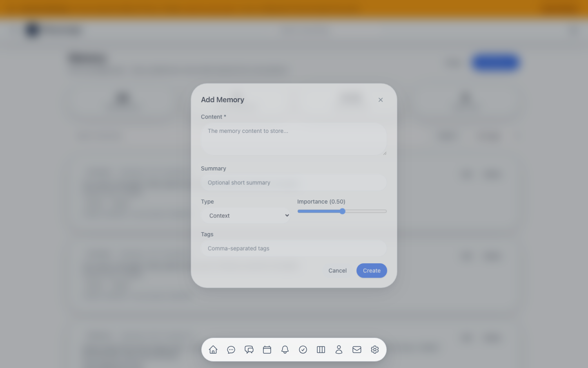Select the Home icon in the dock

pos(213,350)
